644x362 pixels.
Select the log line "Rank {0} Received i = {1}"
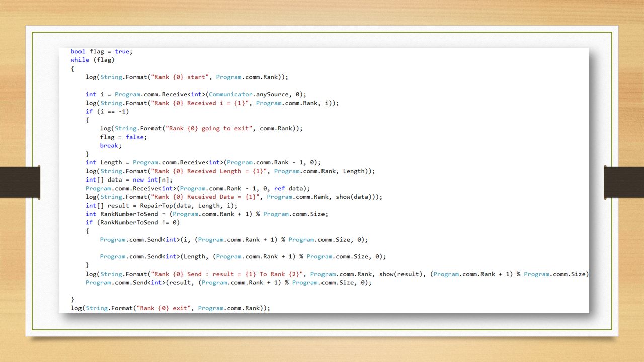point(212,103)
